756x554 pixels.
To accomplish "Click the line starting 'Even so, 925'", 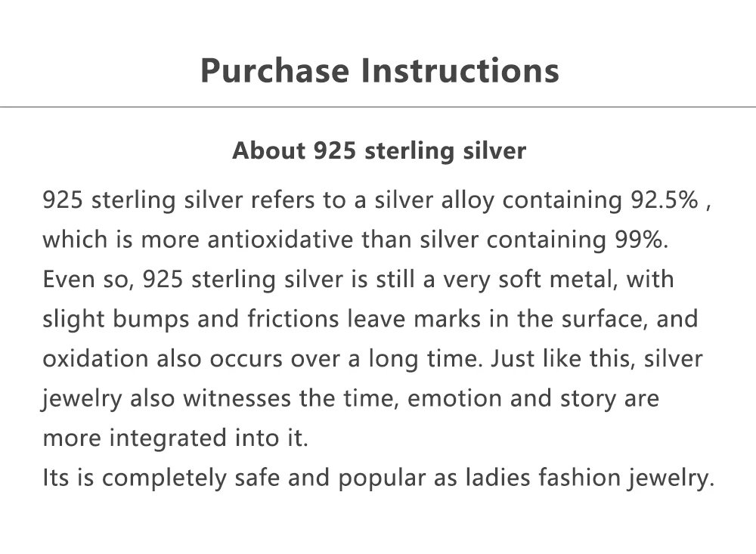I will [358, 280].
